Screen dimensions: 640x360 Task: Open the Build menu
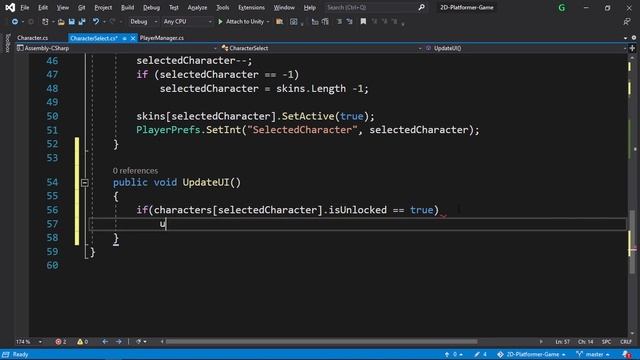127,7
